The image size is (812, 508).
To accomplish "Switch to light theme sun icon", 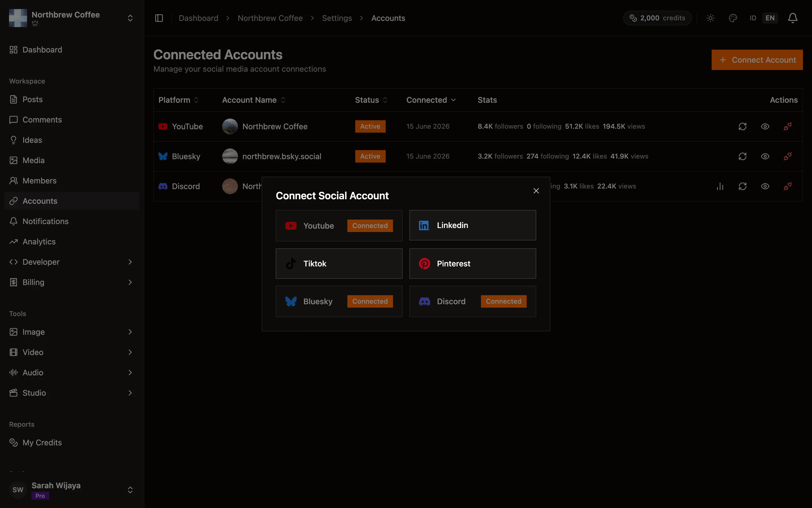I will point(710,18).
